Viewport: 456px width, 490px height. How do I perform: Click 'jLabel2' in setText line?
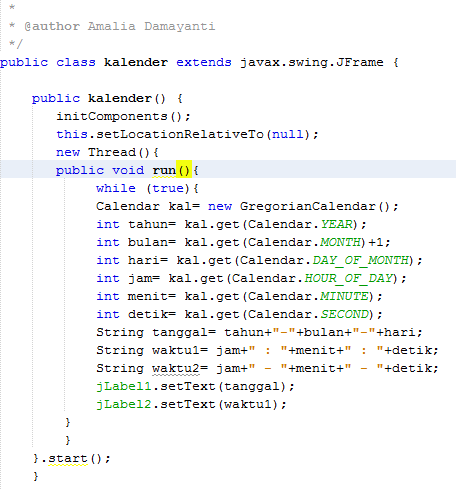(124, 404)
